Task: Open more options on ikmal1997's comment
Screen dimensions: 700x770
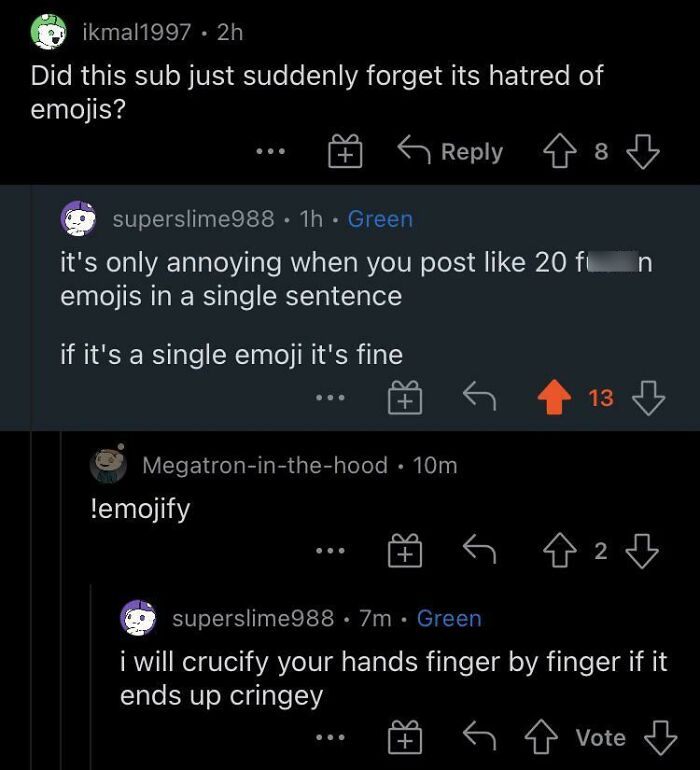Action: coord(270,153)
